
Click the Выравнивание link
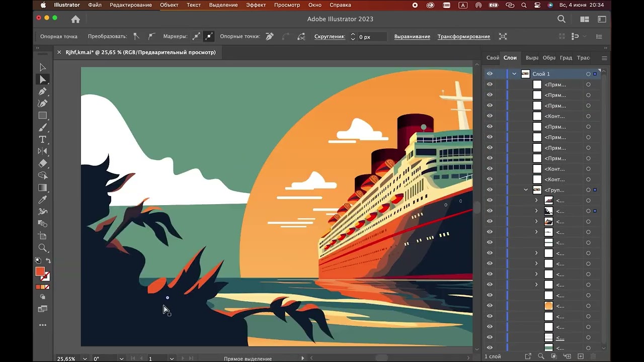(x=412, y=37)
